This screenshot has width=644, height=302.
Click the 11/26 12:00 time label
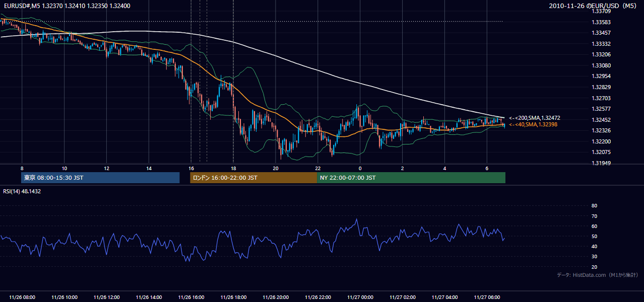pyautogui.click(x=107, y=297)
